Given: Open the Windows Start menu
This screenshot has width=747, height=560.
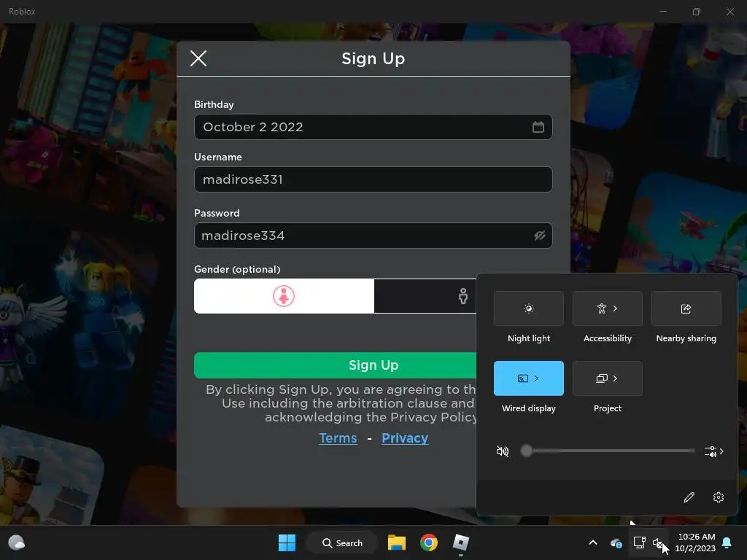Looking at the screenshot, I should [287, 542].
